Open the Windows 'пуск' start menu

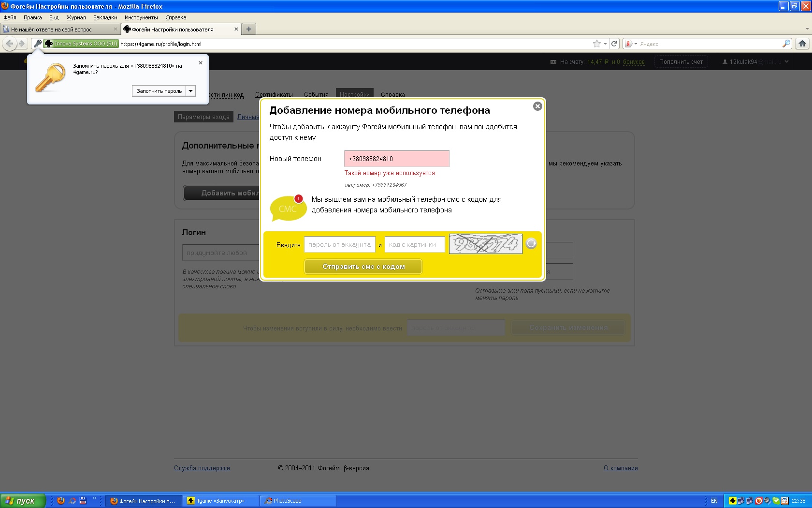pyautogui.click(x=23, y=501)
